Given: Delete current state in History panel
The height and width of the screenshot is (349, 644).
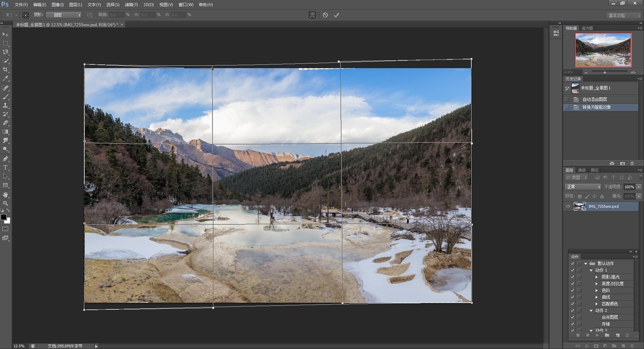Looking at the screenshot, I should click(x=632, y=163).
